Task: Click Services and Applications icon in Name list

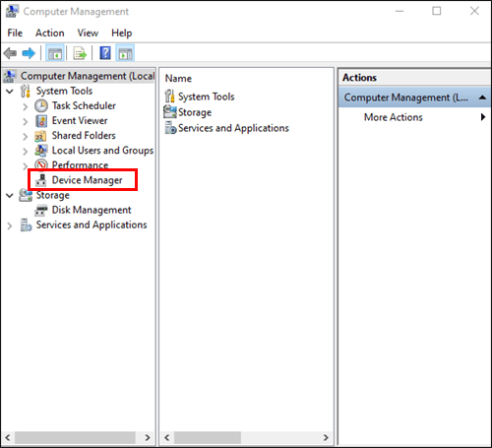Action: (x=170, y=128)
